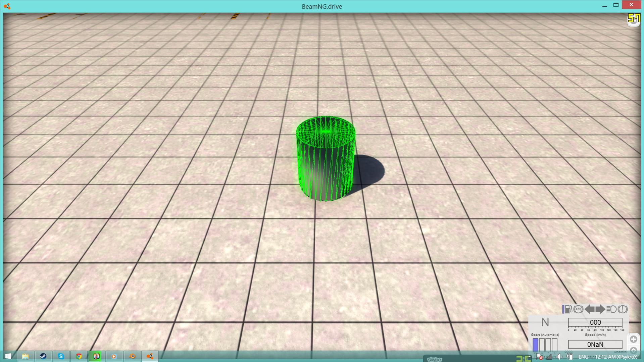644x362 pixels.
Task: Close the BeamNG.drive window
Action: pyautogui.click(x=631, y=5)
